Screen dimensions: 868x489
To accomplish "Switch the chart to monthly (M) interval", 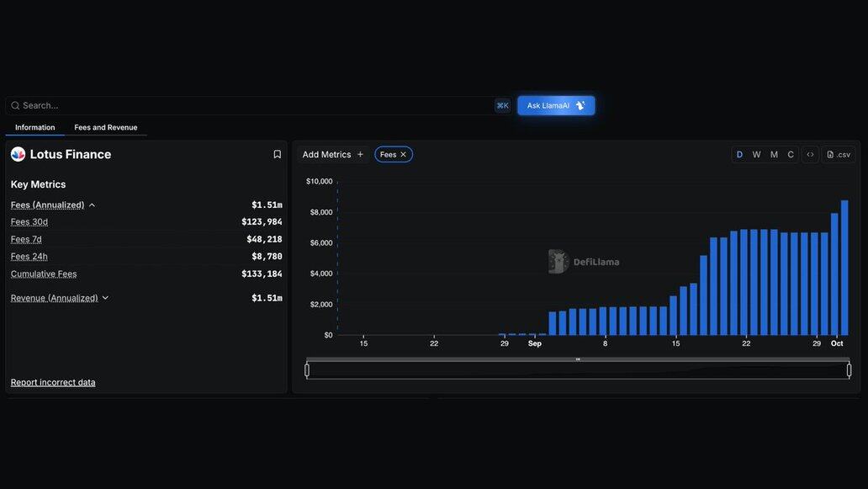I will pyautogui.click(x=774, y=155).
